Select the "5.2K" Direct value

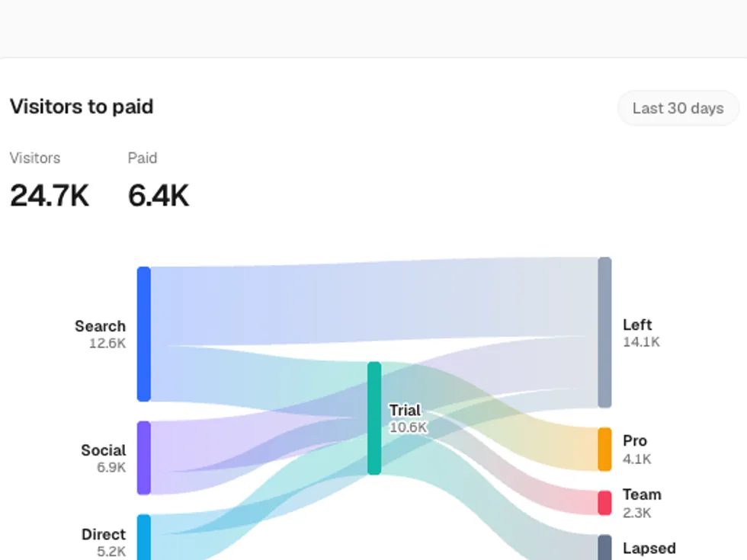111,552
